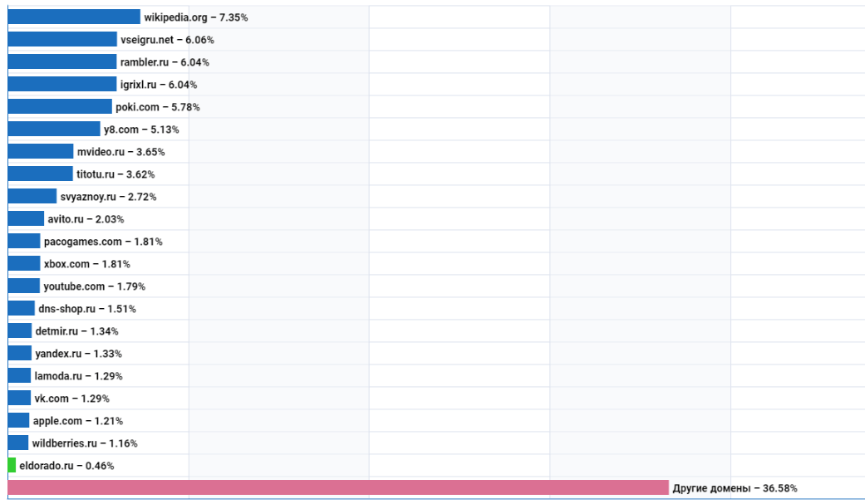Select the label youtube.com – 1.79%
Viewport: 865px width, 504px height.
click(95, 286)
